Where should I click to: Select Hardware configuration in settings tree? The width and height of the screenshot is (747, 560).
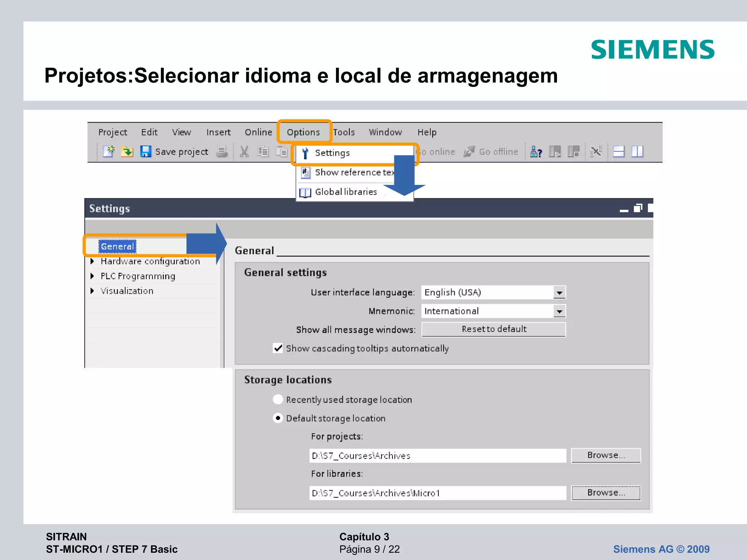(150, 261)
